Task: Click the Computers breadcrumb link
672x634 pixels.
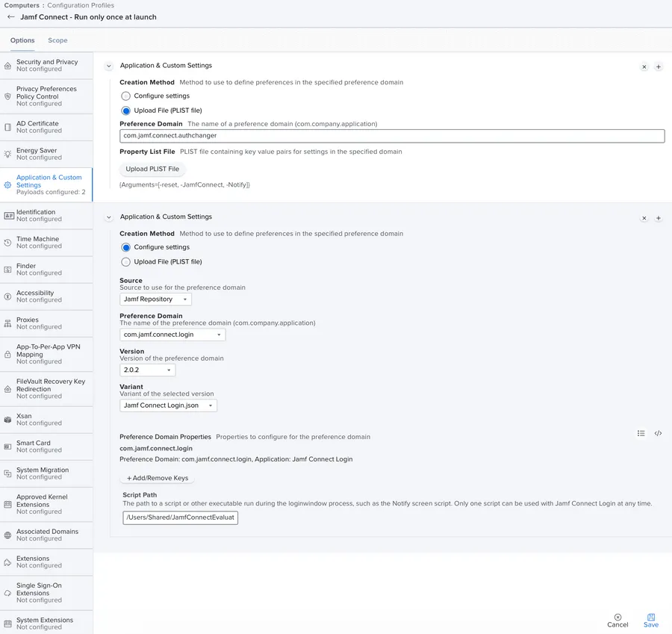Action: point(22,5)
